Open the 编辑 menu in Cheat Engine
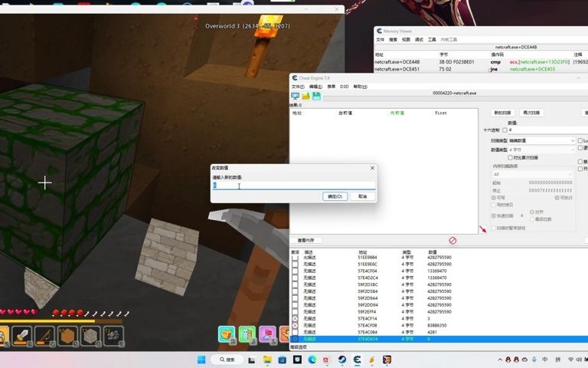 (x=315, y=87)
